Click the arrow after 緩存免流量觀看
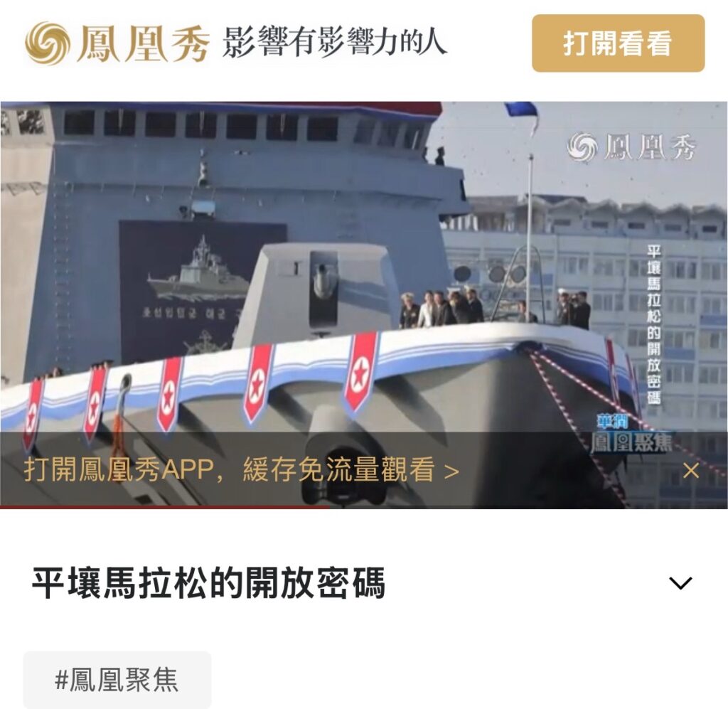Image resolution: width=728 pixels, height=709 pixels. [x=451, y=471]
